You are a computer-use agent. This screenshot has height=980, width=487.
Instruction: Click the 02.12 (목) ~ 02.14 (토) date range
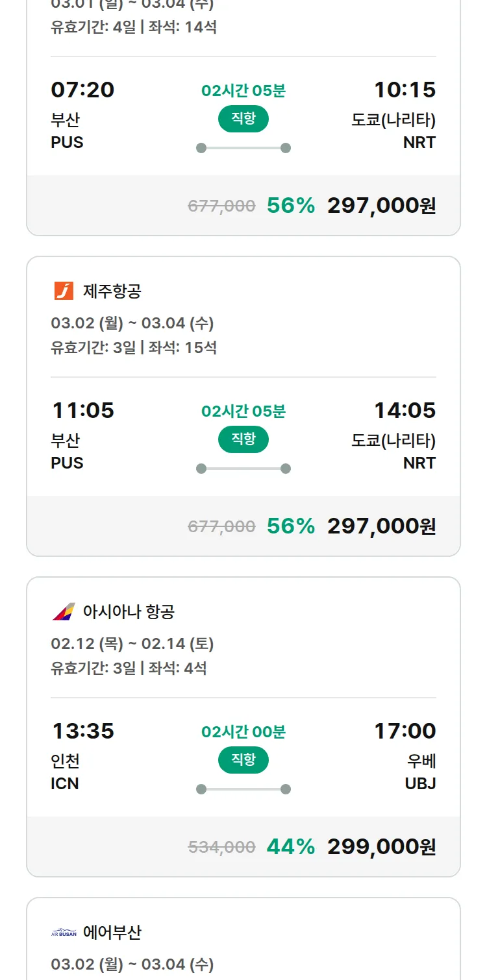click(132, 644)
